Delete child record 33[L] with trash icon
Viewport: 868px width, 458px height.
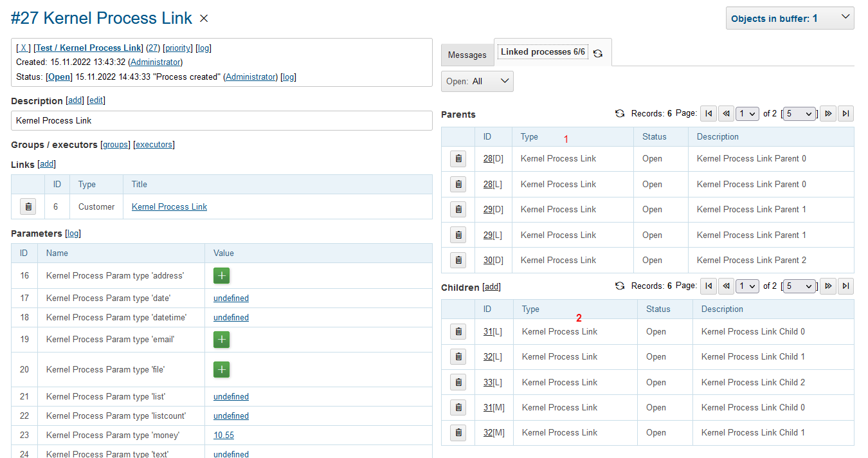click(458, 381)
